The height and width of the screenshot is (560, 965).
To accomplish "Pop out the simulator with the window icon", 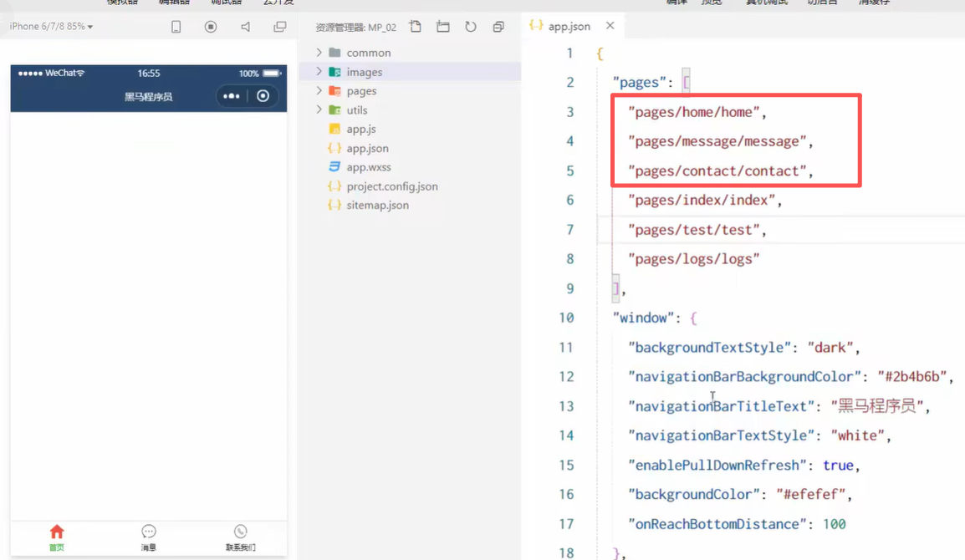I will (x=280, y=27).
